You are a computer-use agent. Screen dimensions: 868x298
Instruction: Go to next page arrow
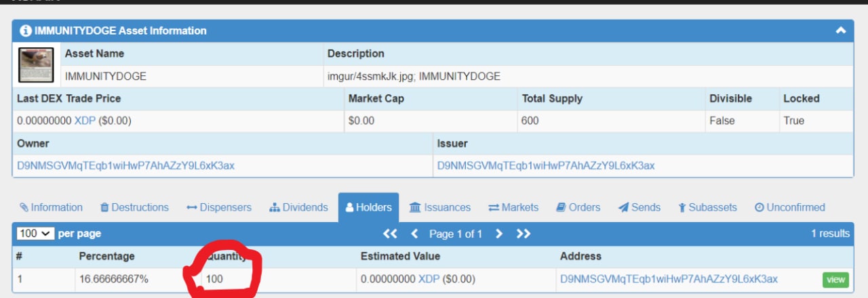click(x=499, y=234)
